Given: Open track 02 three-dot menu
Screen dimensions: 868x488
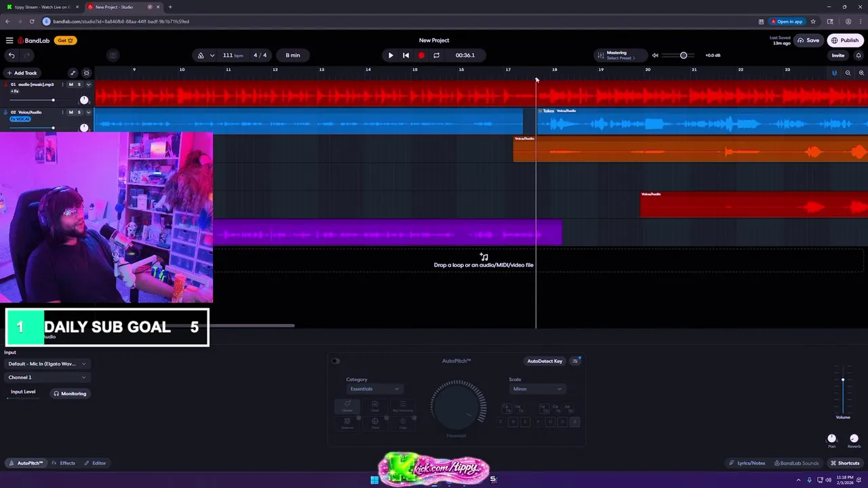Looking at the screenshot, I should click(x=63, y=112).
